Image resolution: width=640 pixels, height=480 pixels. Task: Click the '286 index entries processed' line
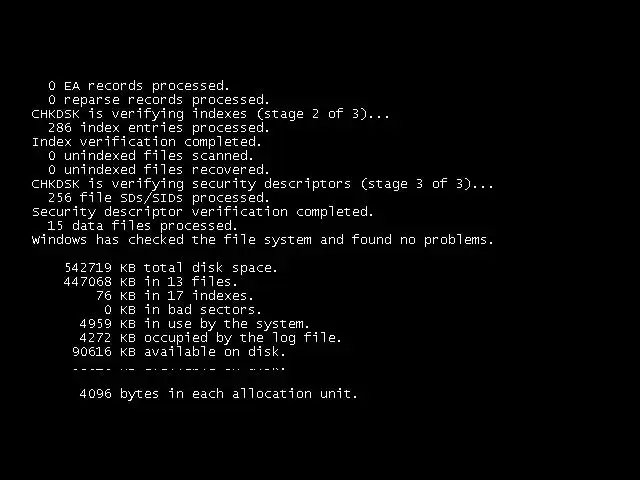click(159, 128)
